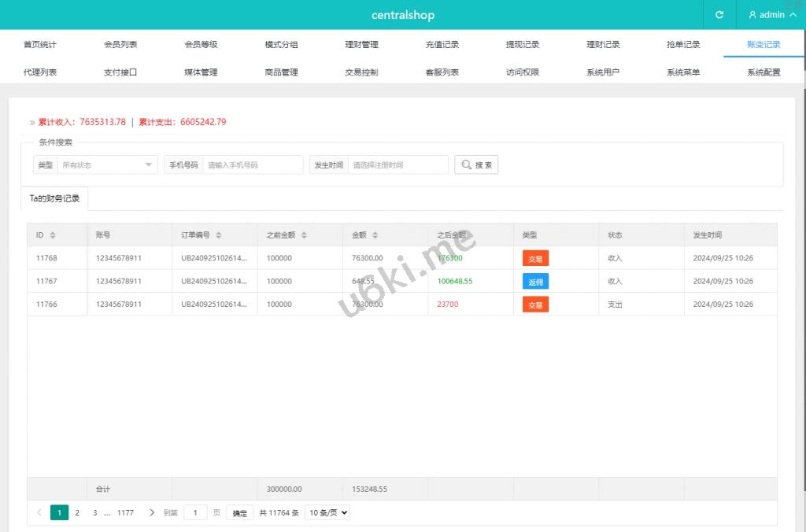The width and height of the screenshot is (806, 532).
Task: Click the 发生时间 date input field
Action: point(397,165)
